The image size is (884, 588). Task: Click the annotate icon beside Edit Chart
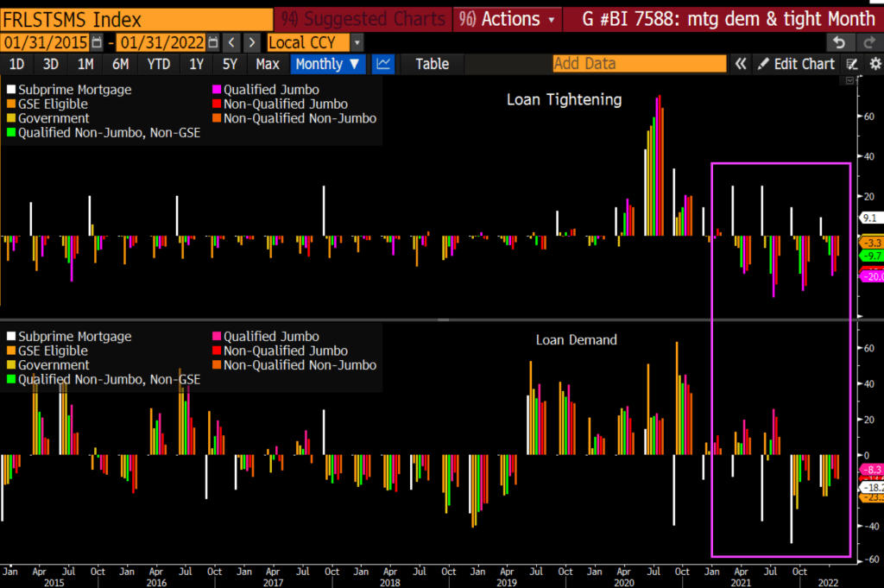(852, 63)
